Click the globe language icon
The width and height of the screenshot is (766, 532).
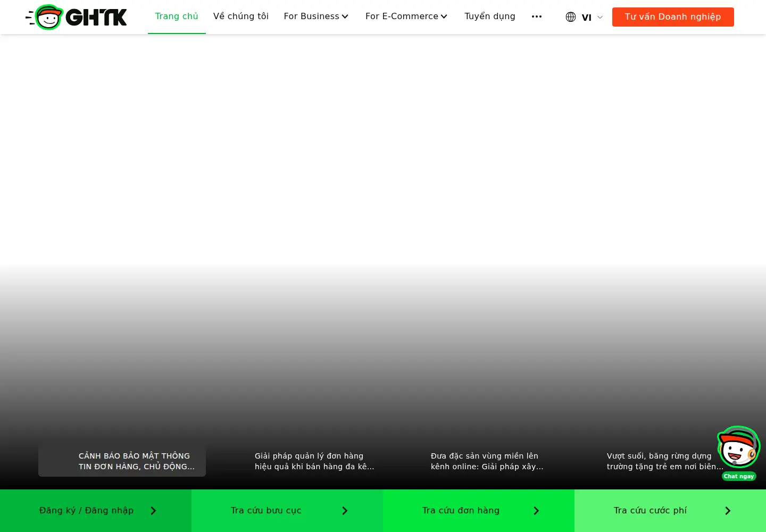(571, 17)
